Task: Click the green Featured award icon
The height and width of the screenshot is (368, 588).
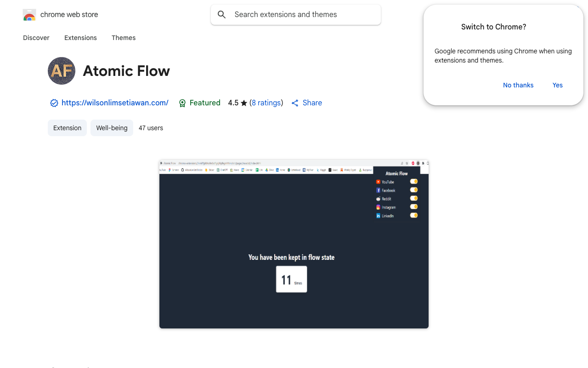Action: point(182,103)
